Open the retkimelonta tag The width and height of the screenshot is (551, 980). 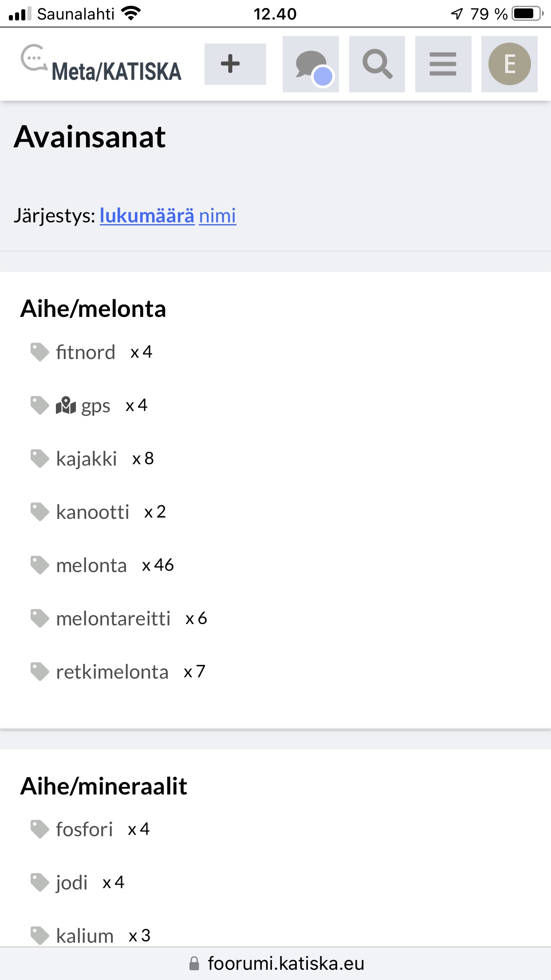(x=112, y=672)
